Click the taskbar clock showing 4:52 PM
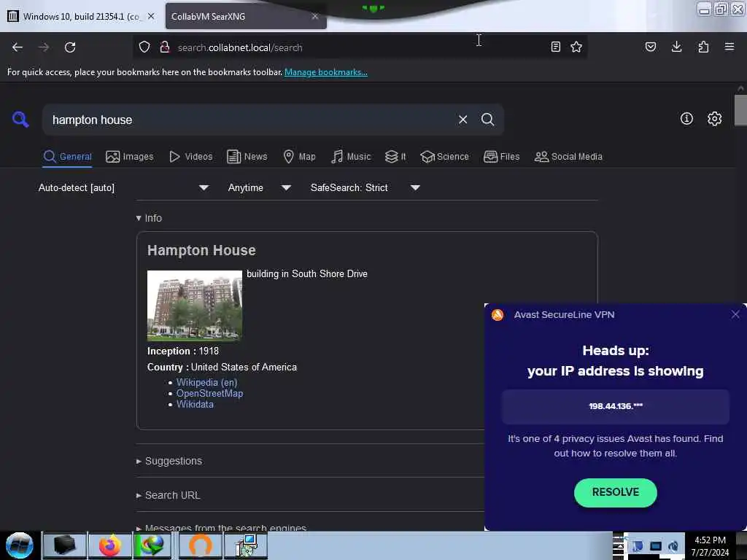This screenshot has height=560, width=747. pyautogui.click(x=710, y=545)
